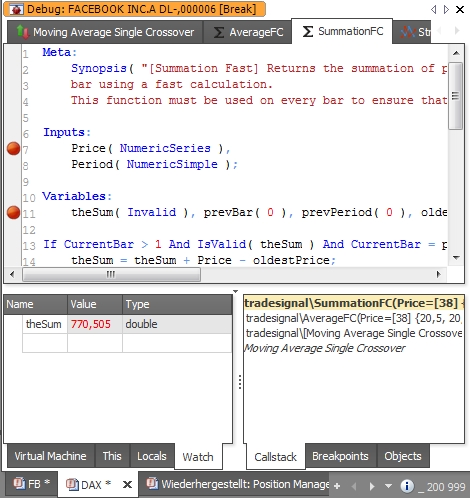Click the 200 999 value in status bar
This screenshot has width=470, height=498.
point(446,487)
